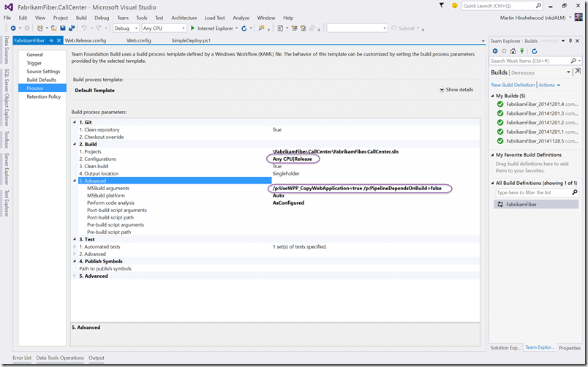Select General settings page

(x=34, y=54)
